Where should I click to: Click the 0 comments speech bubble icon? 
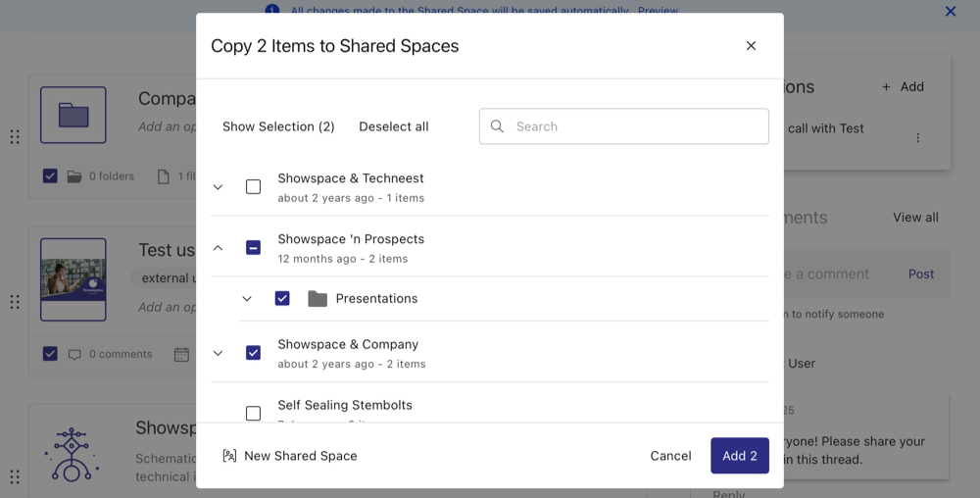click(x=74, y=354)
